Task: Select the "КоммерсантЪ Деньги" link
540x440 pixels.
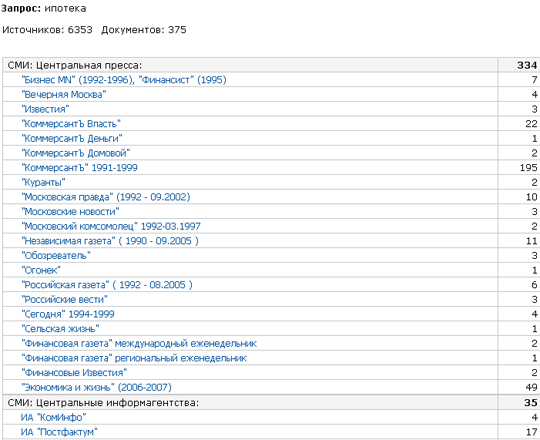Action: pyautogui.click(x=72, y=138)
